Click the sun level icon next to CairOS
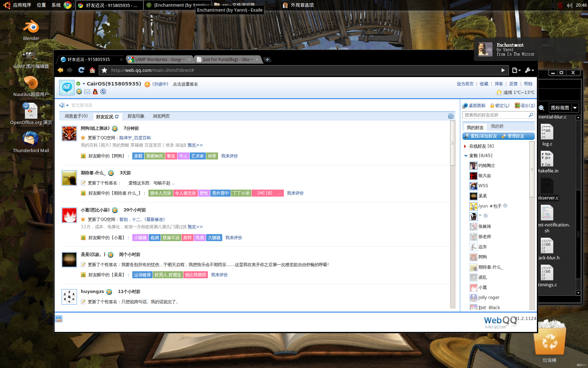 [x=147, y=84]
